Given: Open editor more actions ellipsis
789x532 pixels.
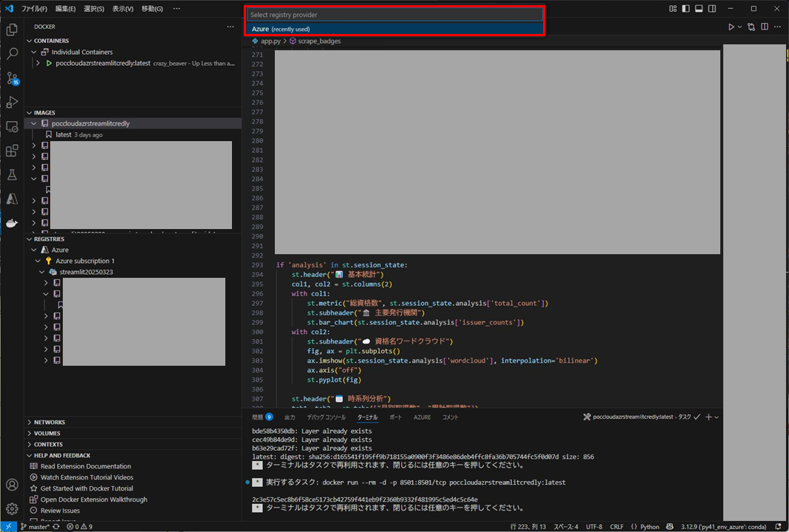Looking at the screenshot, I should coord(778,27).
